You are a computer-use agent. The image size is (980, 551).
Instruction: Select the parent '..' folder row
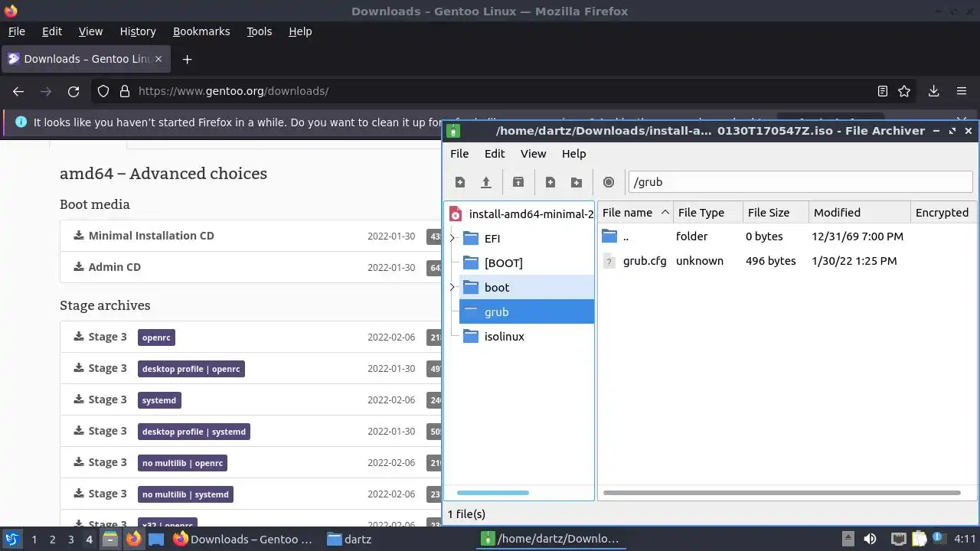pos(787,236)
